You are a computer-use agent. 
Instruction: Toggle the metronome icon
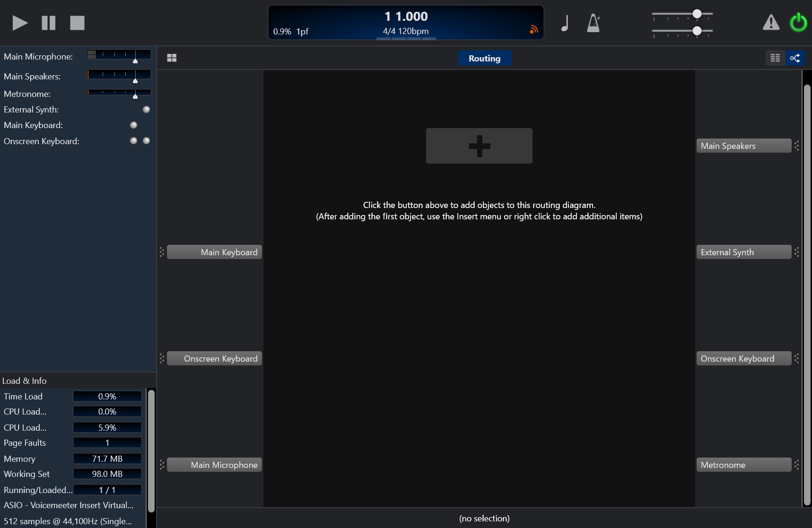pyautogui.click(x=593, y=23)
